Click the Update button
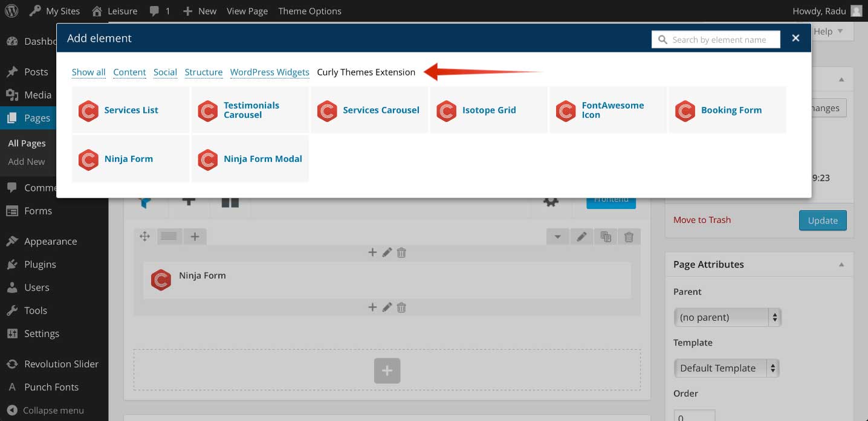Viewport: 868px width, 421px height. 823,220
